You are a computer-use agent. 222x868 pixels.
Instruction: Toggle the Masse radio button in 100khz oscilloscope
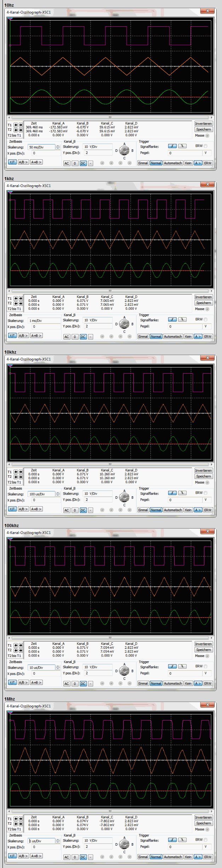(207, 656)
